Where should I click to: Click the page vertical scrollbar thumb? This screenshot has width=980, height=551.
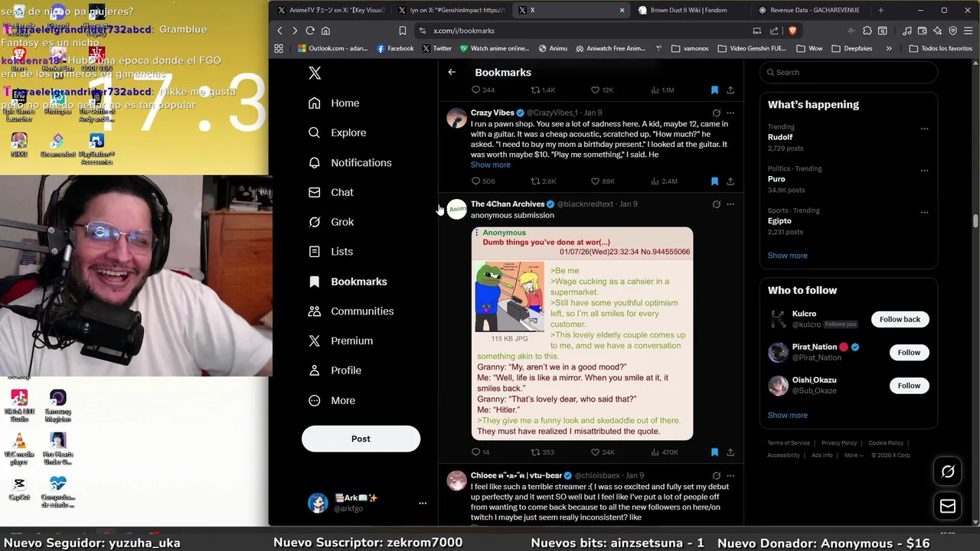pyautogui.click(x=975, y=221)
